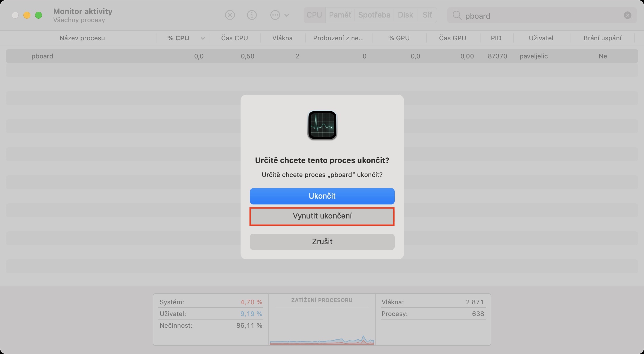Viewport: 644px width, 354px height.
Task: Click the magnifying glass search icon
Action: [457, 15]
